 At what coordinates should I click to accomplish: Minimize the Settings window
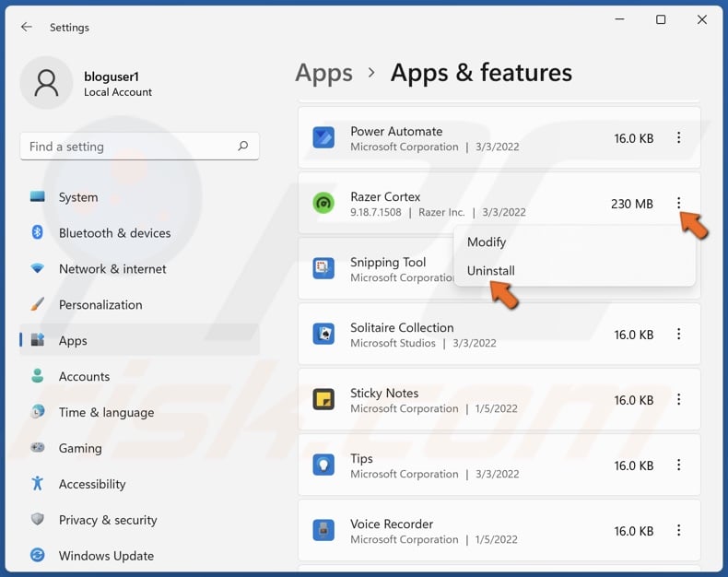tap(619, 19)
